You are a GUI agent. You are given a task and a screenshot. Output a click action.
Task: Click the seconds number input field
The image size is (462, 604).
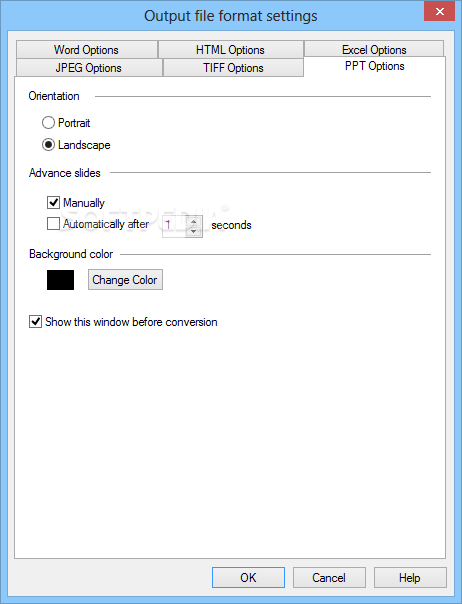point(174,226)
